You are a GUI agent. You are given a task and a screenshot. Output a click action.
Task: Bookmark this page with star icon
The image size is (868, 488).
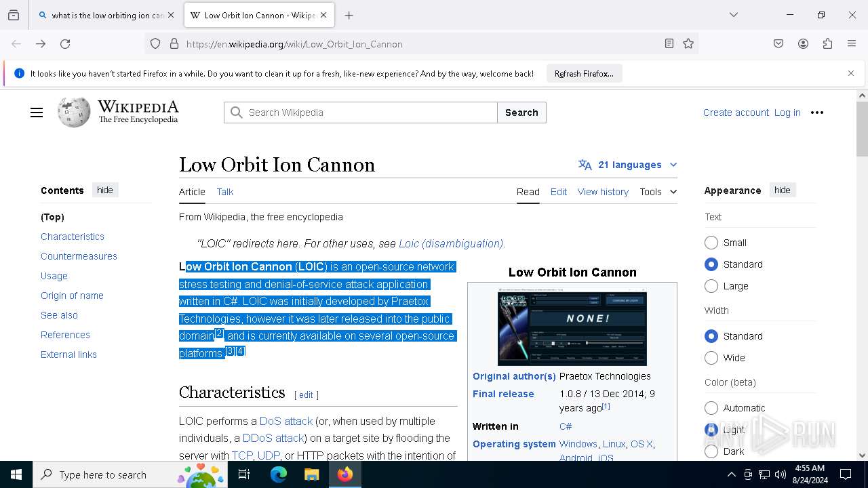(x=688, y=44)
